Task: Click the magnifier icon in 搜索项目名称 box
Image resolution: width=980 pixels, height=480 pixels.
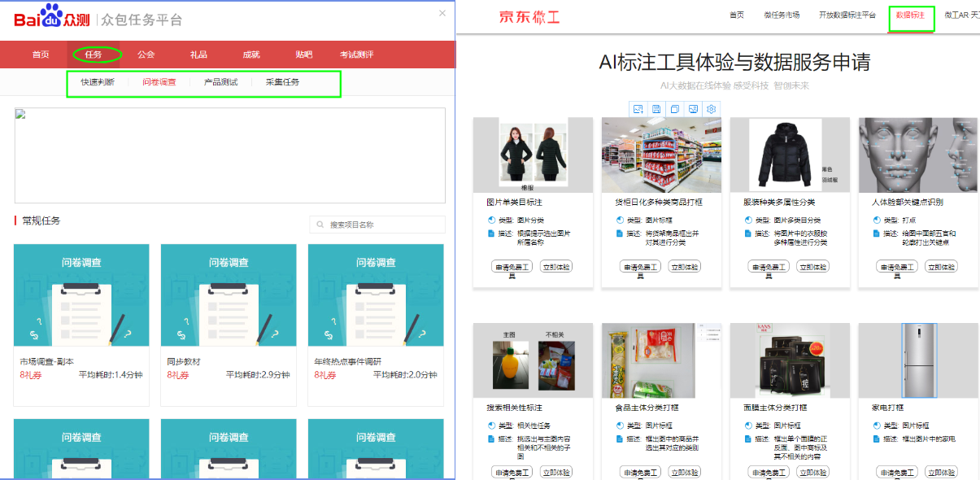Action: coord(321,225)
